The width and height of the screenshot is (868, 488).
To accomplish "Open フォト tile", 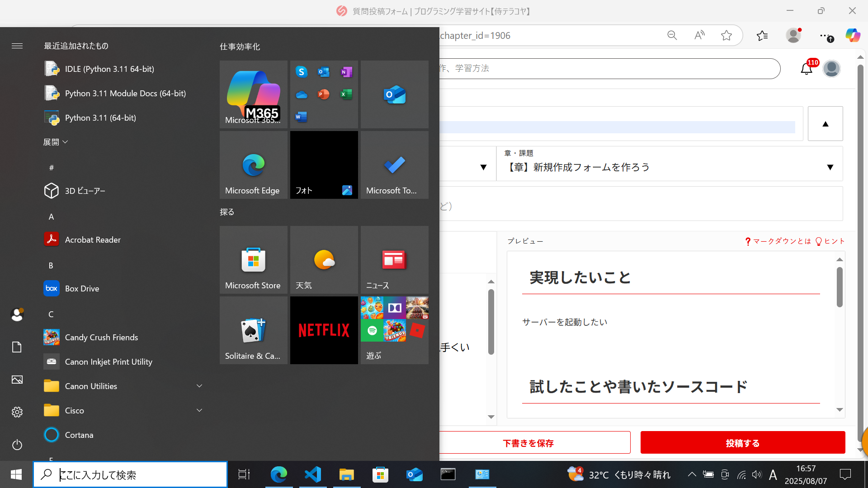I will (x=324, y=165).
